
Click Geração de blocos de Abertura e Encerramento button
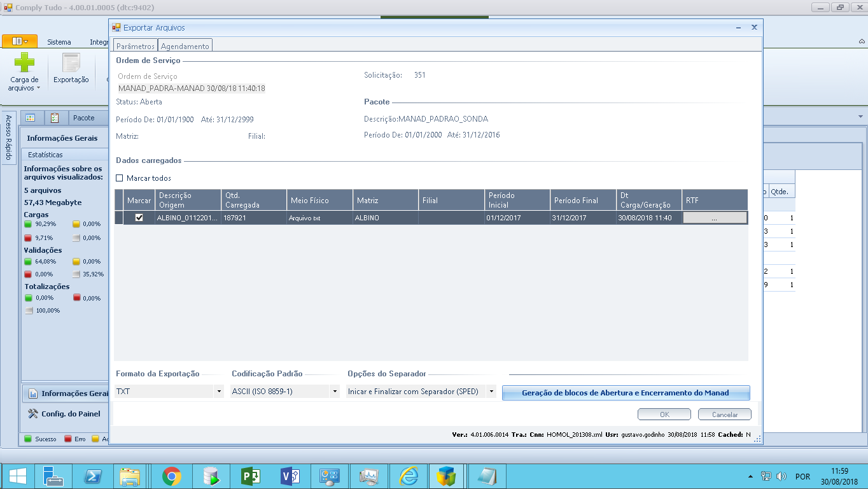tap(626, 393)
